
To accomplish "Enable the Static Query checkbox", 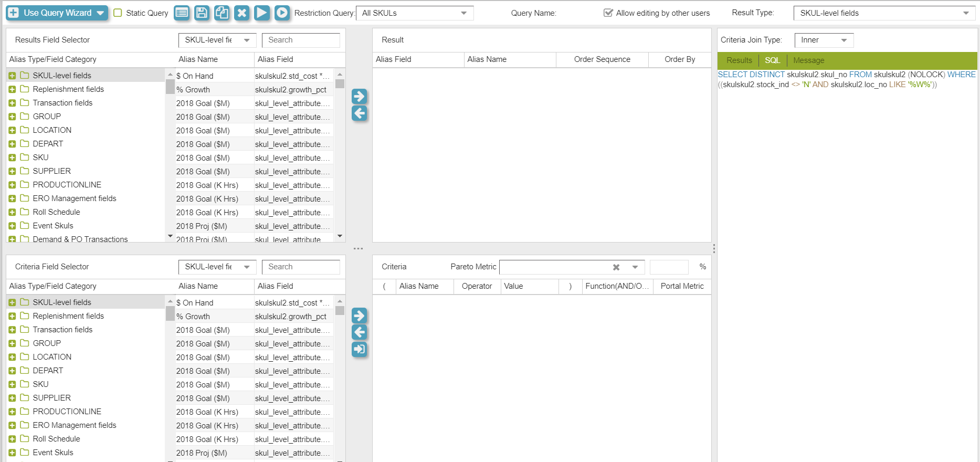I will point(118,13).
